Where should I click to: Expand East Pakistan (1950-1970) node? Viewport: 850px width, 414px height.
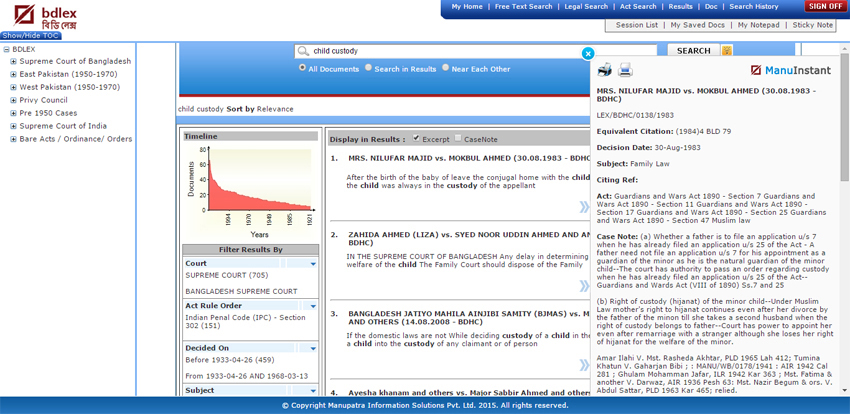tap(14, 74)
